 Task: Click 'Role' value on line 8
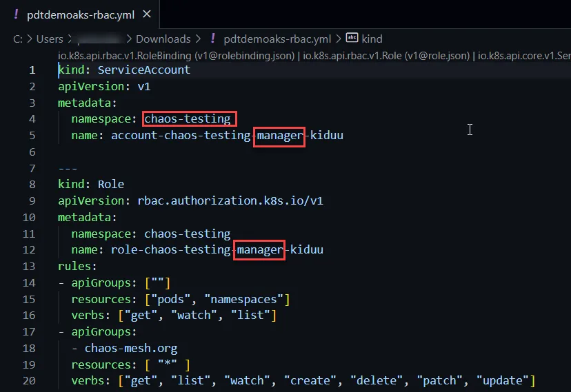point(111,185)
